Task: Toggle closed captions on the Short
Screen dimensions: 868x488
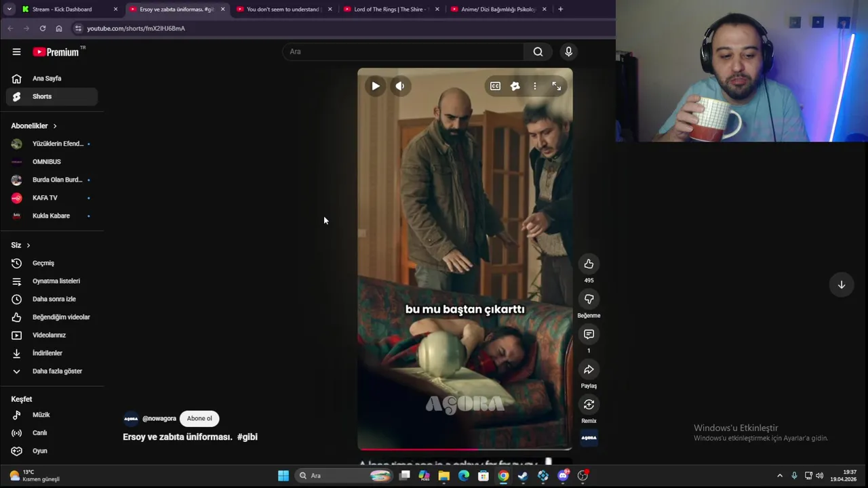Action: point(495,86)
